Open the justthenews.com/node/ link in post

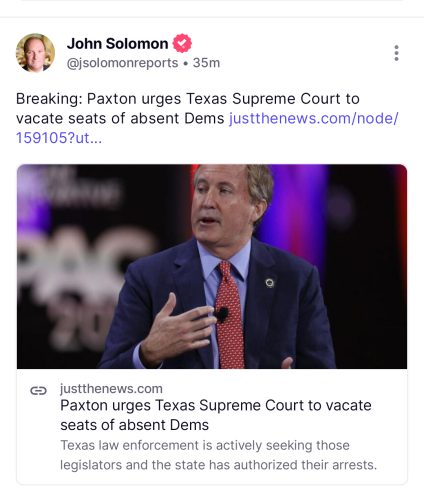click(x=313, y=118)
